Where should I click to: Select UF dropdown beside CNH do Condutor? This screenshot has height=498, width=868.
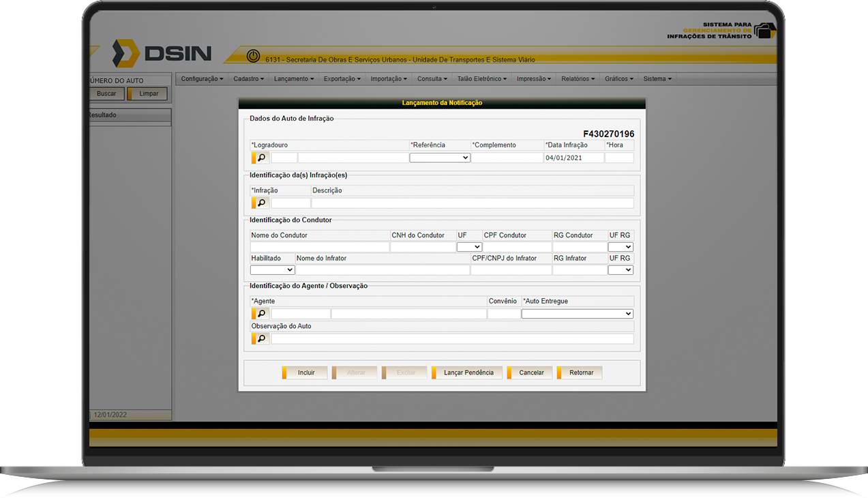pyautogui.click(x=469, y=247)
